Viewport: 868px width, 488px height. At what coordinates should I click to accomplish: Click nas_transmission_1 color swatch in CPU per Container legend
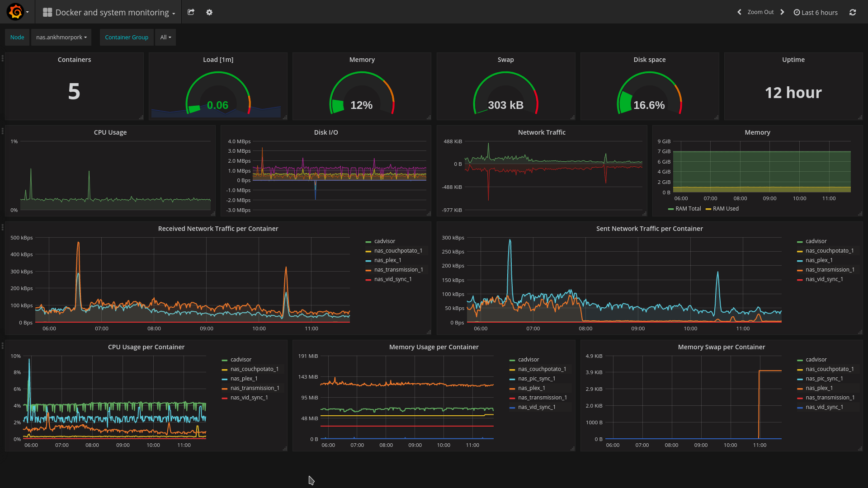tap(225, 389)
